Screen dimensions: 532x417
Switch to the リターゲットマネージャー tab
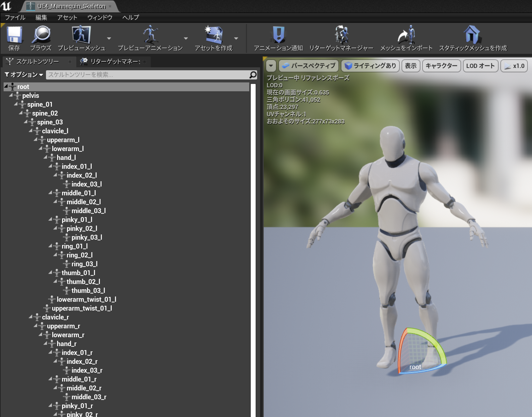point(114,61)
